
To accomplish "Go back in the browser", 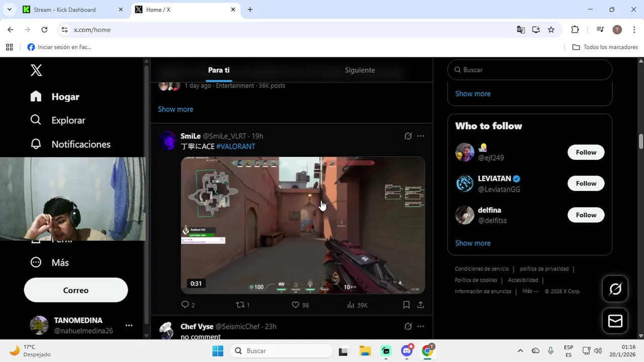I will pyautogui.click(x=11, y=30).
